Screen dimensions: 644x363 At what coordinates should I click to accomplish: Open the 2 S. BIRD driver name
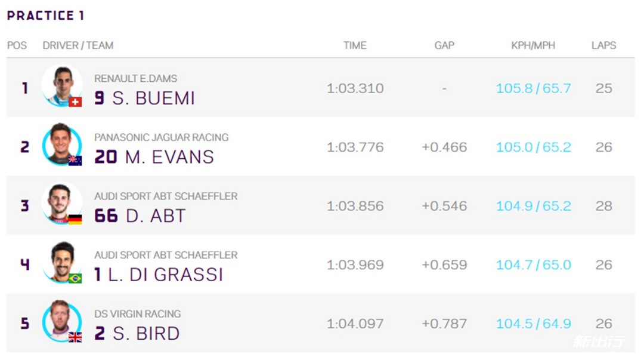(137, 333)
